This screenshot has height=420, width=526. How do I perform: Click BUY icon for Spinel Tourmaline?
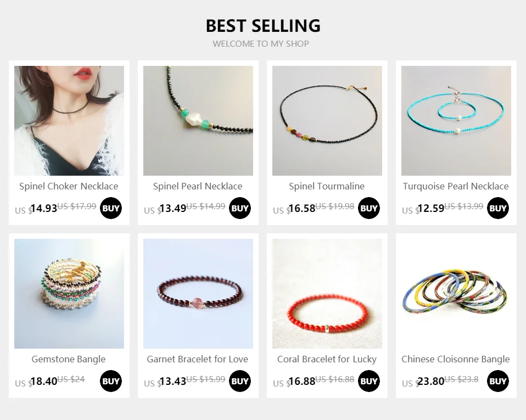coord(368,208)
